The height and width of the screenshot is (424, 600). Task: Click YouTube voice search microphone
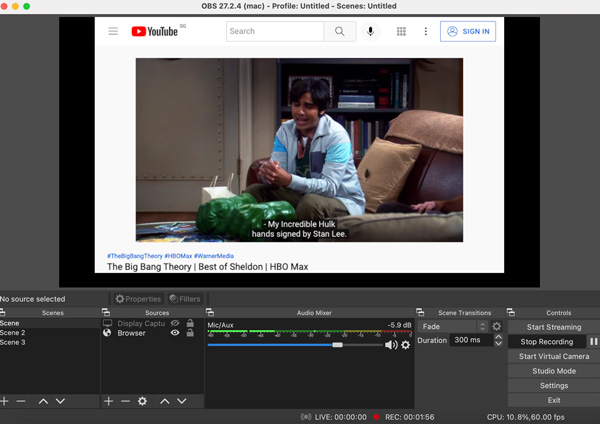click(370, 31)
